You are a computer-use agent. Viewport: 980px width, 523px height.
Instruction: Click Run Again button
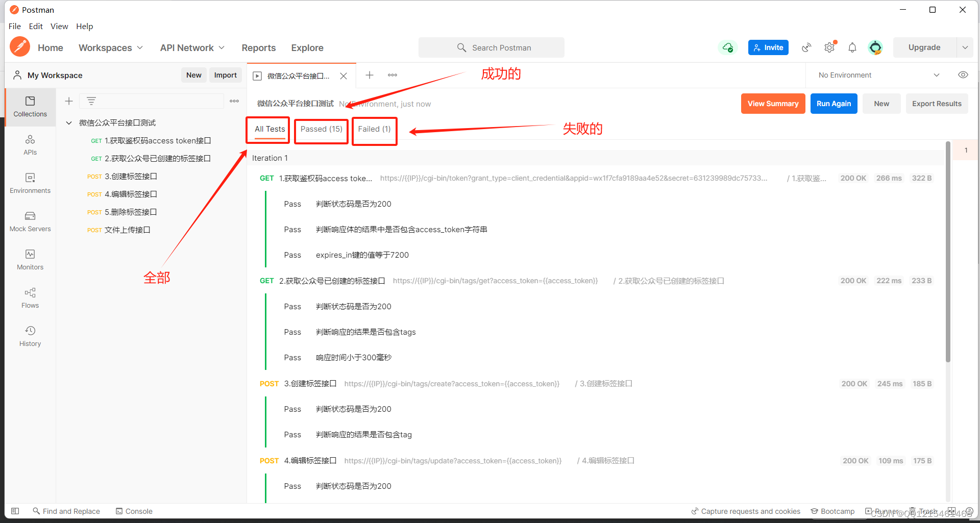[x=834, y=104]
